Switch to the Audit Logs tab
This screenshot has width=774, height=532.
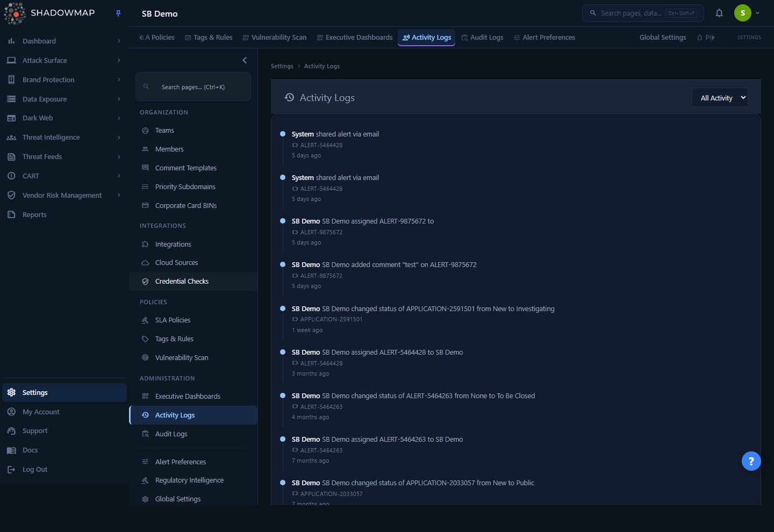(483, 38)
